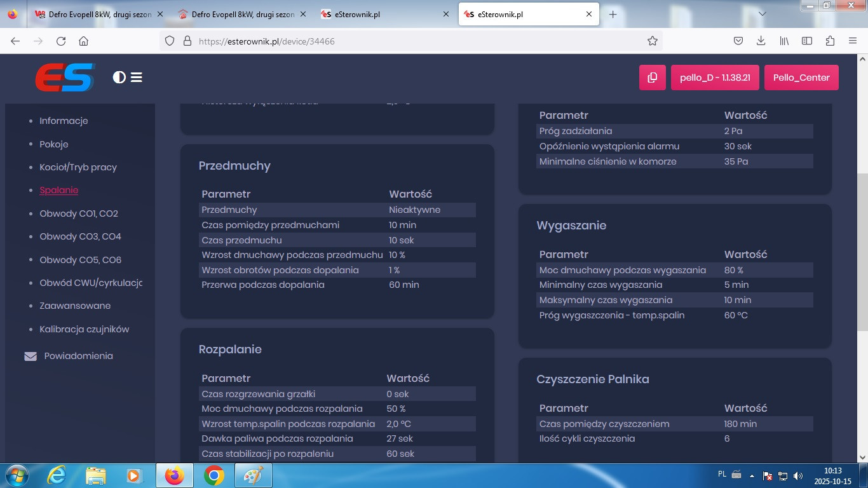Click the Pello_Center button
The width and height of the screenshot is (868, 488).
click(x=801, y=78)
